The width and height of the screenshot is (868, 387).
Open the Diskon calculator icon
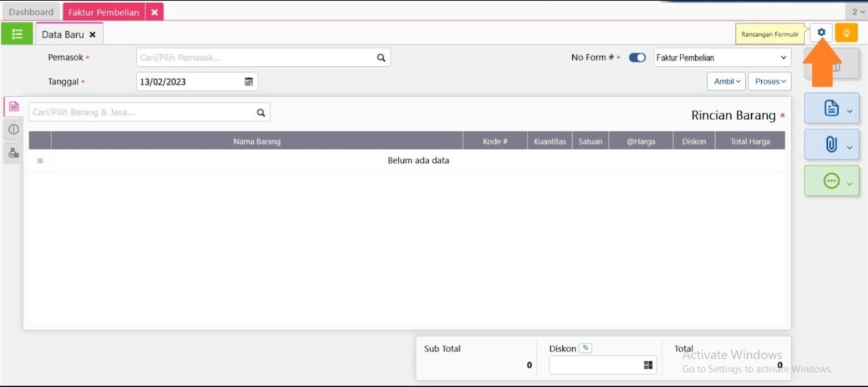pos(648,365)
